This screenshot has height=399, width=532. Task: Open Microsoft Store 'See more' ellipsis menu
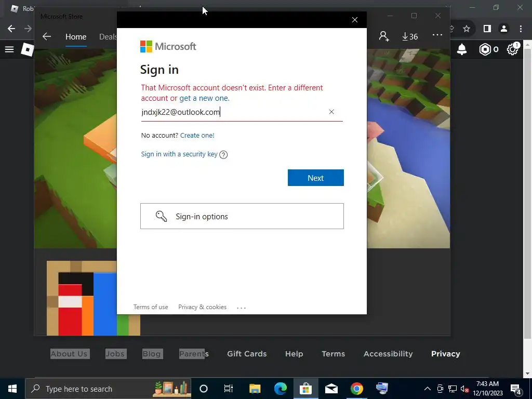pos(437,35)
